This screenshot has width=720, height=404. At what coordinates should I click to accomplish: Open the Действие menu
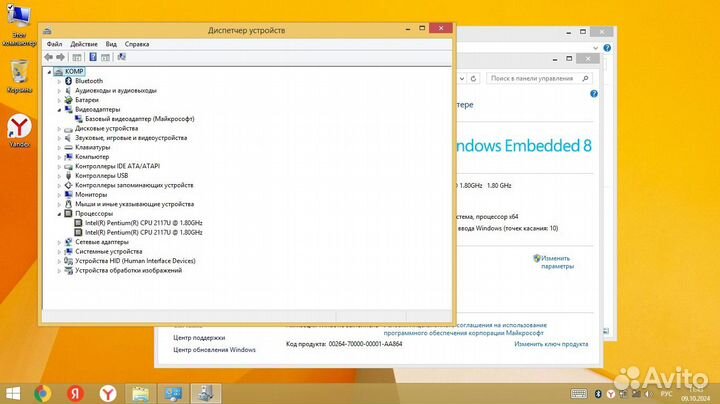coord(84,44)
